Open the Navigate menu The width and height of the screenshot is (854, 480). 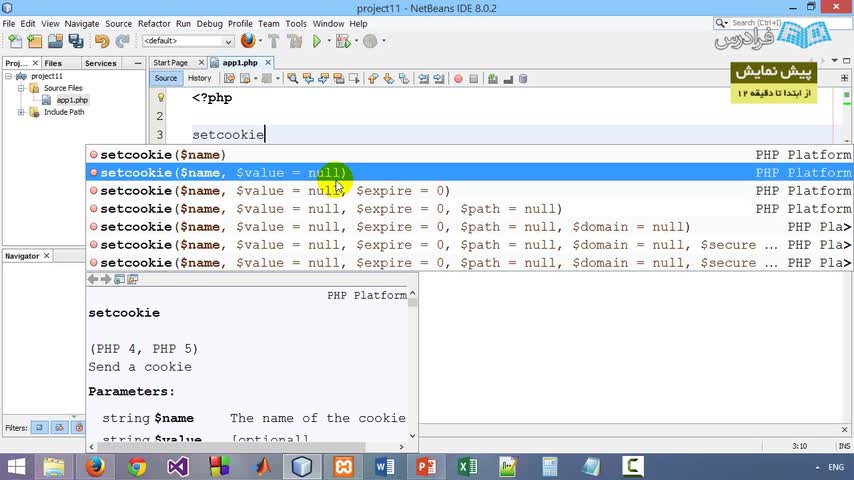tap(82, 24)
